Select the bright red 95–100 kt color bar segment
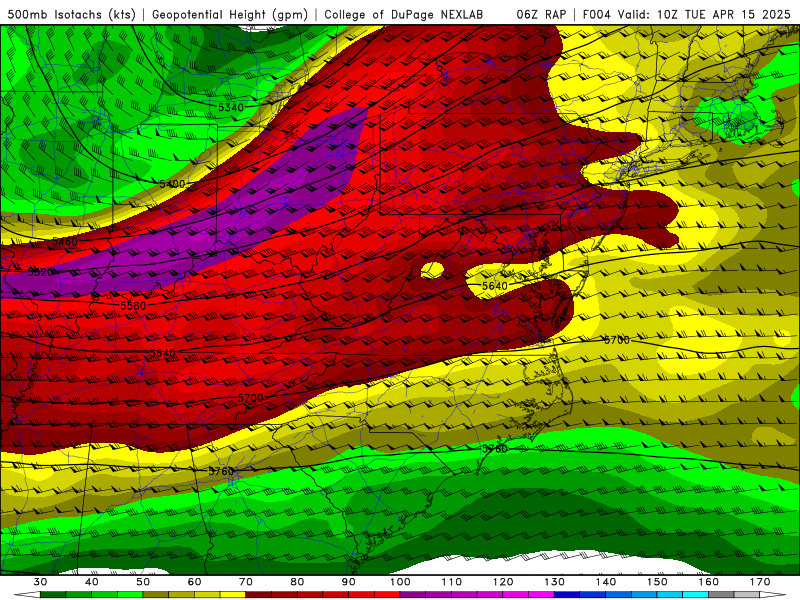 (x=387, y=595)
